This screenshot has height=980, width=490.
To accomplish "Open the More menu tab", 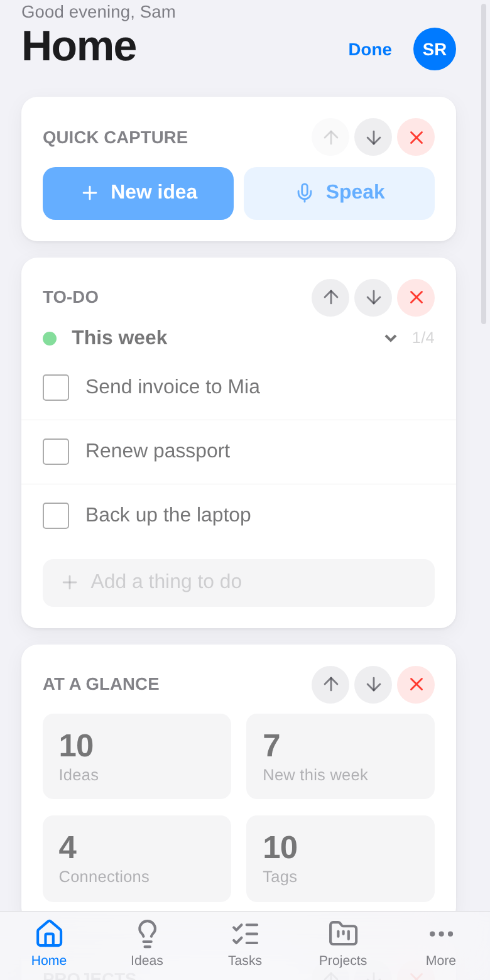I will [x=441, y=944].
